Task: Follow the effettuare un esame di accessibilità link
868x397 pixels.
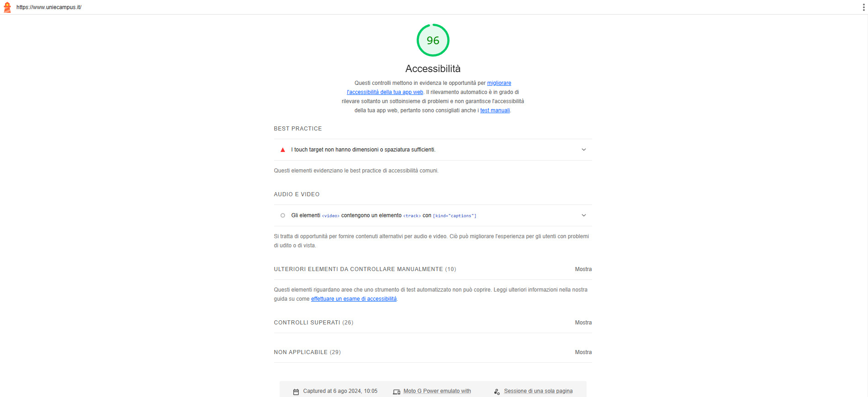Action: (354, 299)
